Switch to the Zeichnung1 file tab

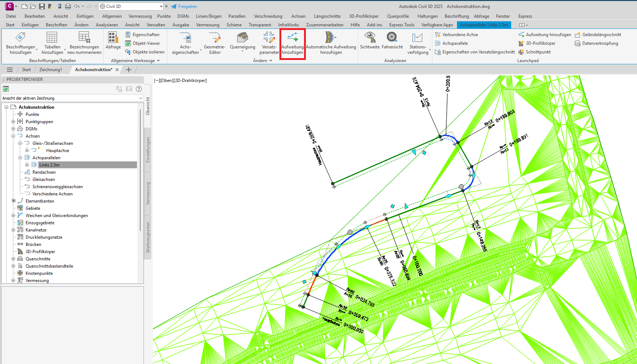(51, 70)
